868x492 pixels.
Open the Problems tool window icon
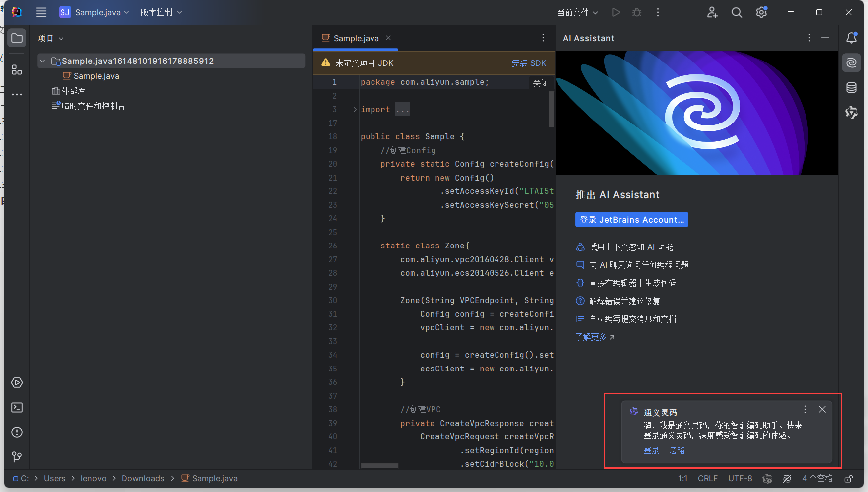17,432
